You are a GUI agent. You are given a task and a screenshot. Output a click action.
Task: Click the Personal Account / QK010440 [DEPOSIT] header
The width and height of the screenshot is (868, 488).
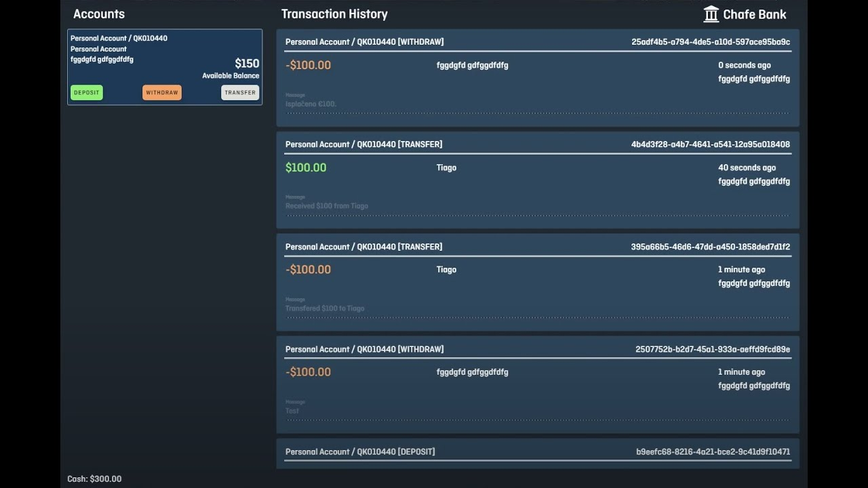pyautogui.click(x=360, y=452)
